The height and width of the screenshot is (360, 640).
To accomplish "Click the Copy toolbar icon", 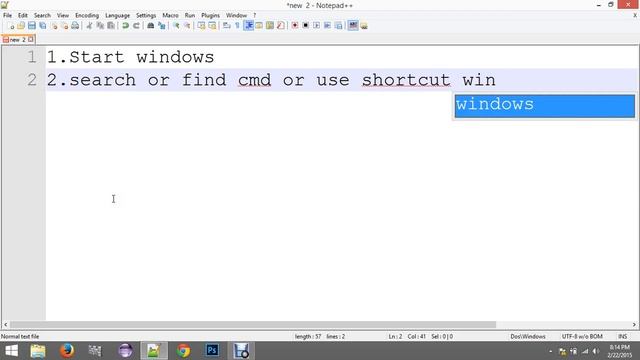I will (100, 26).
